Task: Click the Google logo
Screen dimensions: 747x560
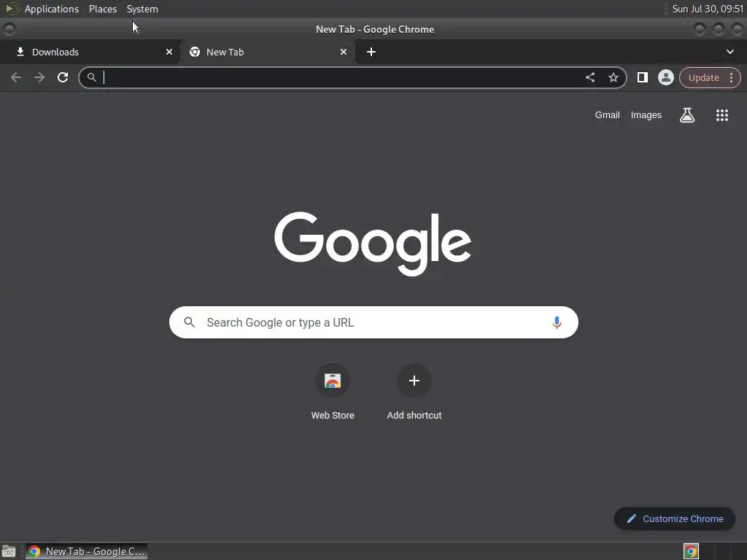Action: tap(373, 244)
